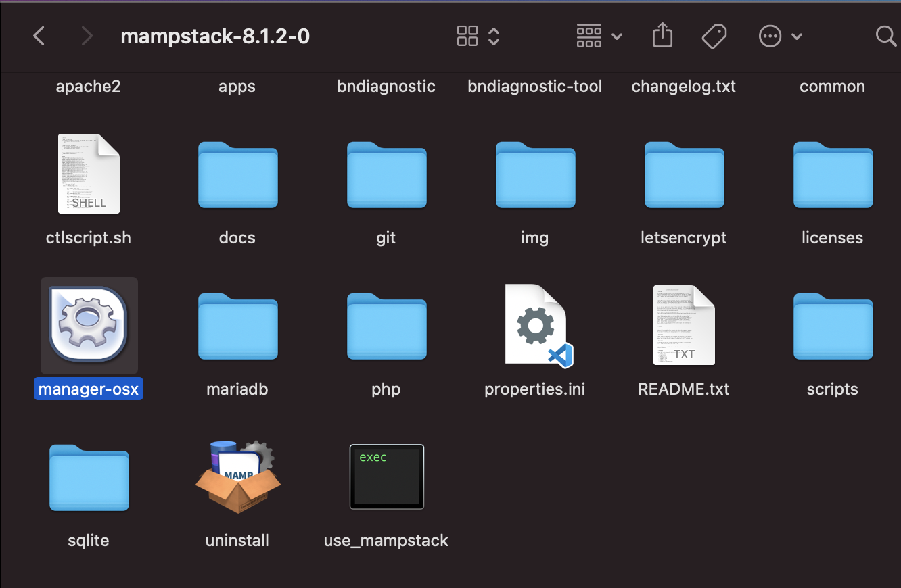Select the mariadb folder icon
This screenshot has width=901, height=588.
coord(237,326)
